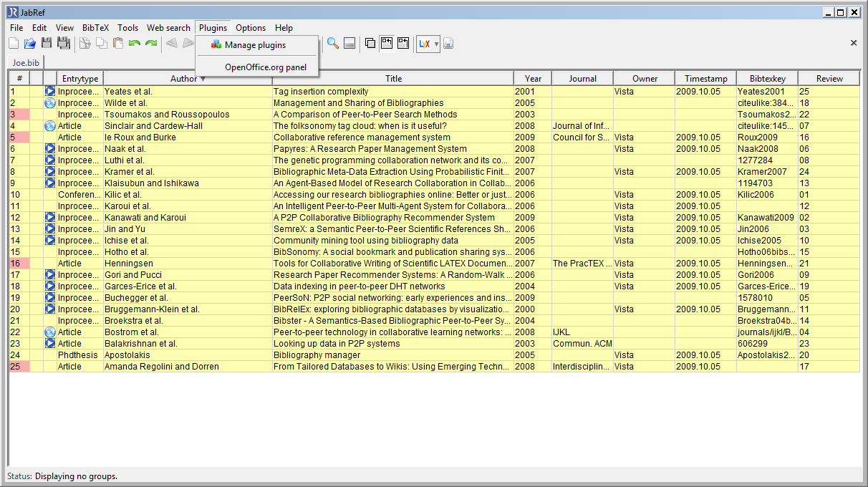Screen dimensions: 868x487
Task: Open the Options menu
Action: point(251,28)
